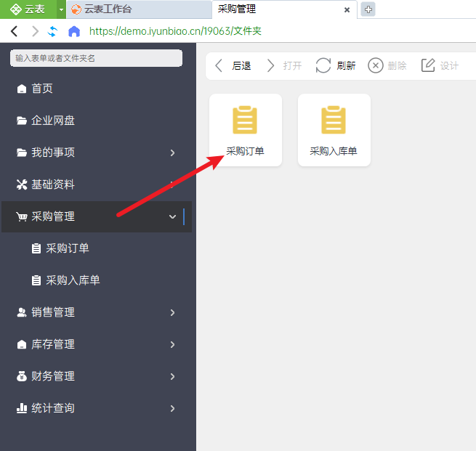Click sidebar 采购入库单 clipboard icon
476x451 pixels.
pos(36,280)
